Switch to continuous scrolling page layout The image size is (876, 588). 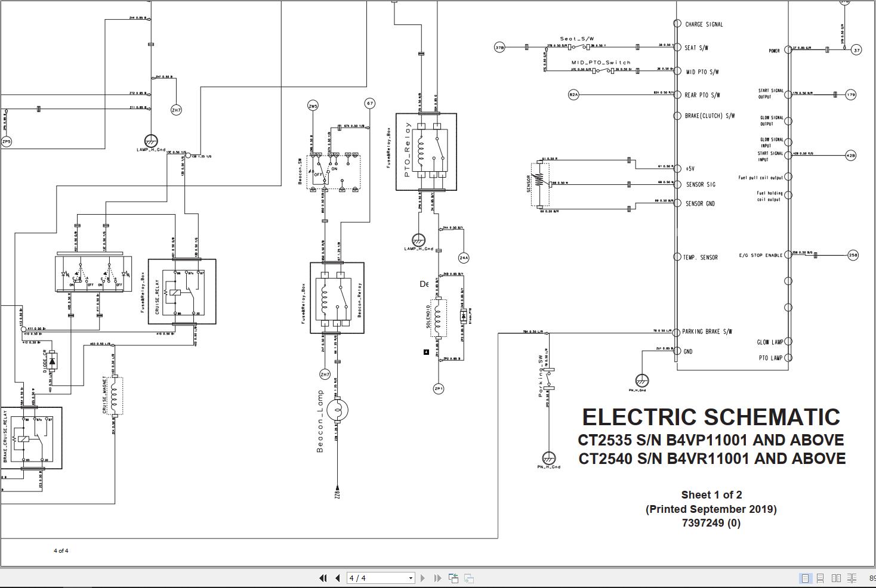point(821,578)
